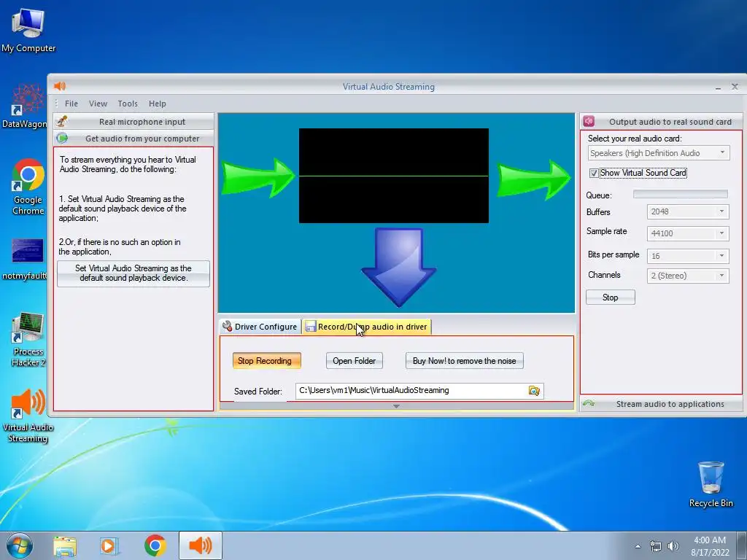This screenshot has width=747, height=560.
Task: Click Virtual Audio Streaming taskbar button
Action: pyautogui.click(x=201, y=545)
